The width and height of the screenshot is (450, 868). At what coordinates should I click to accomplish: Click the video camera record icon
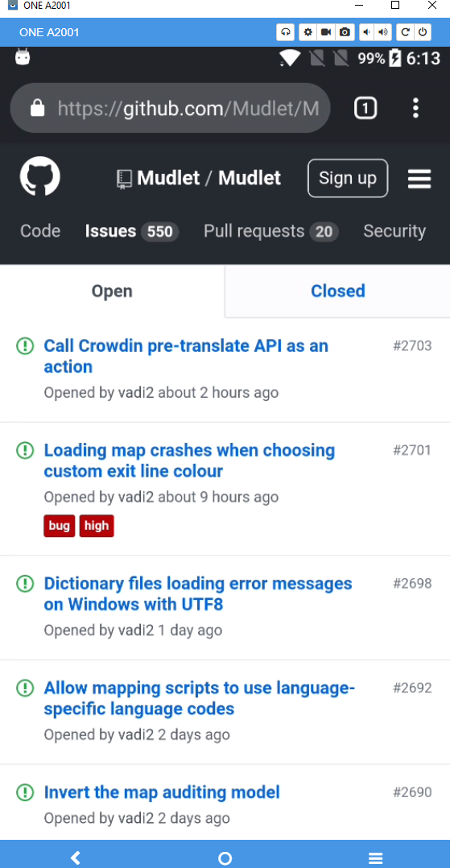click(326, 32)
